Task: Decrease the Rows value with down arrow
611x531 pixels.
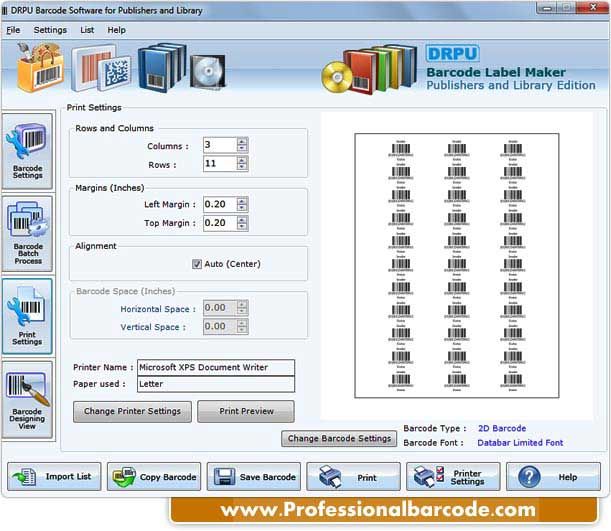Action: [x=242, y=167]
